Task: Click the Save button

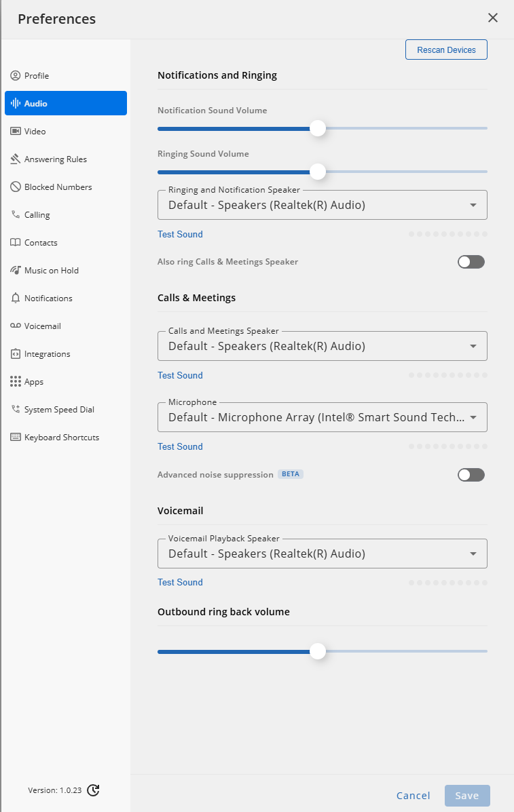Action: tap(467, 796)
